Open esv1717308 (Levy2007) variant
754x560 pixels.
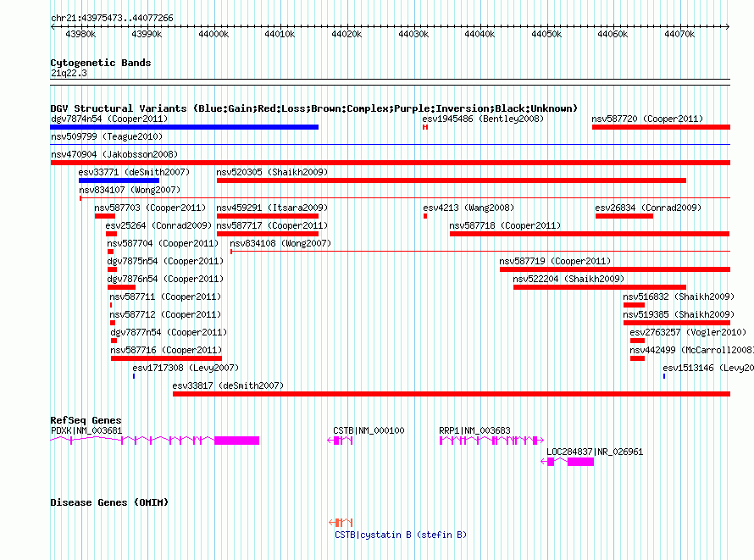pyautogui.click(x=186, y=368)
